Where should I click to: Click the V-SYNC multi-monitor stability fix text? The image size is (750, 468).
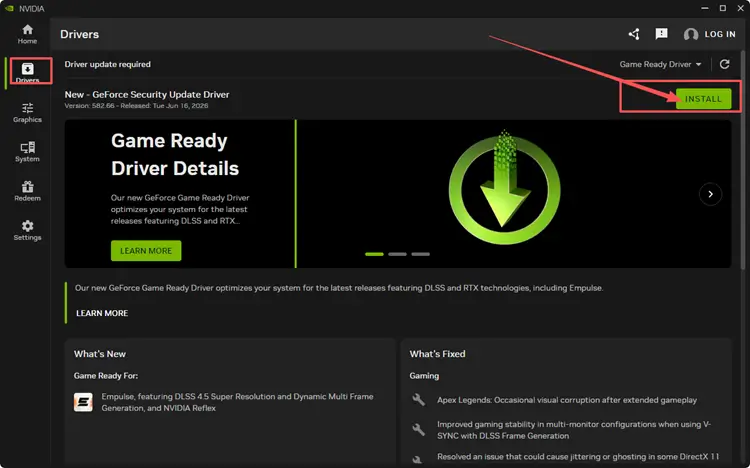click(574, 430)
